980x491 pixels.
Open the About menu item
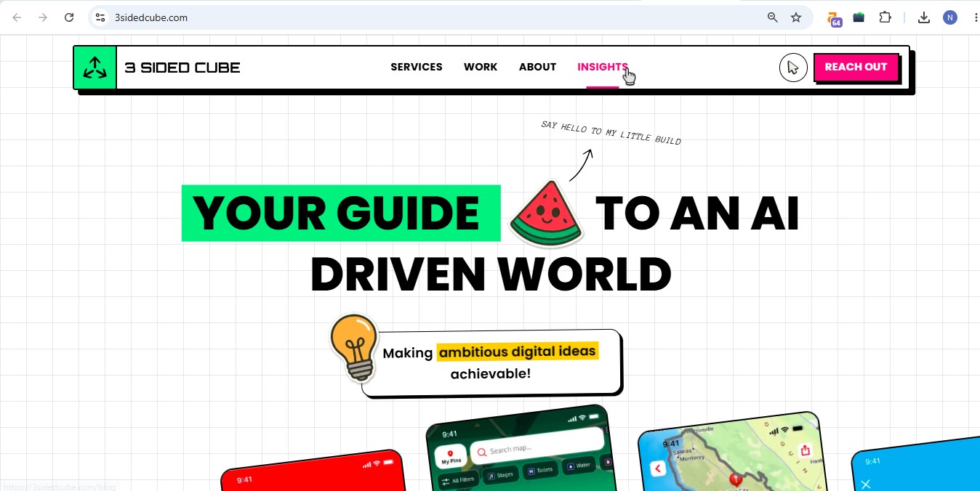537,67
